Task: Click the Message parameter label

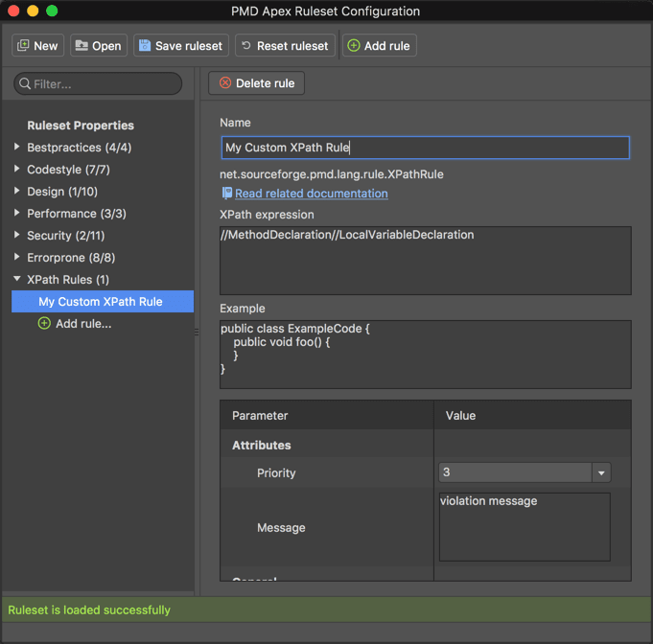Action: point(281,527)
